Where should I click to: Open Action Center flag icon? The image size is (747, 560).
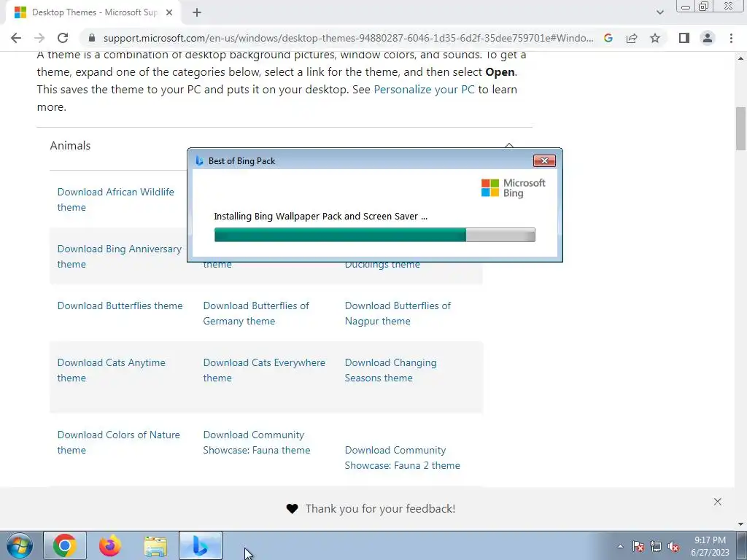(638, 547)
